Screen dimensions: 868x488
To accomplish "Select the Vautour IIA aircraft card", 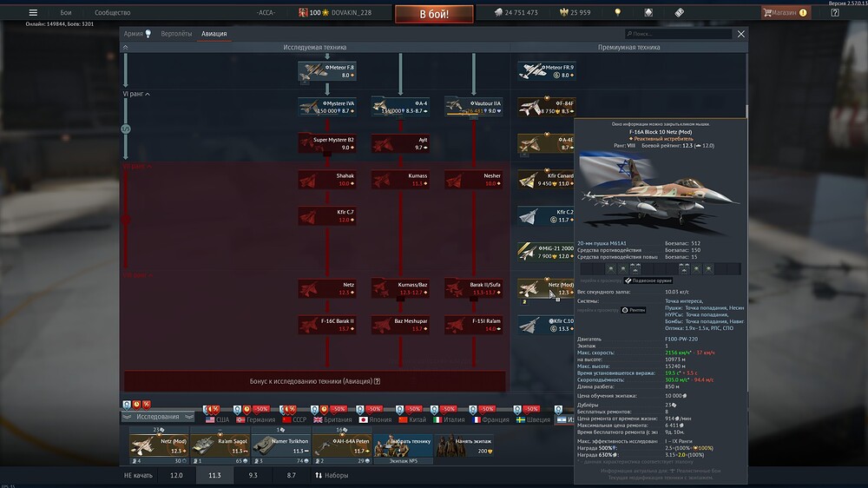I will click(473, 107).
